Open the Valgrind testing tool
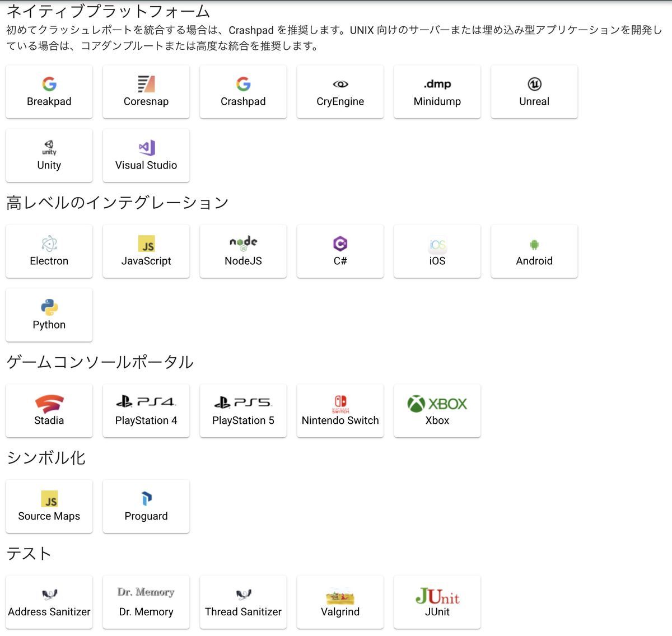The width and height of the screenshot is (672, 636). (x=340, y=602)
